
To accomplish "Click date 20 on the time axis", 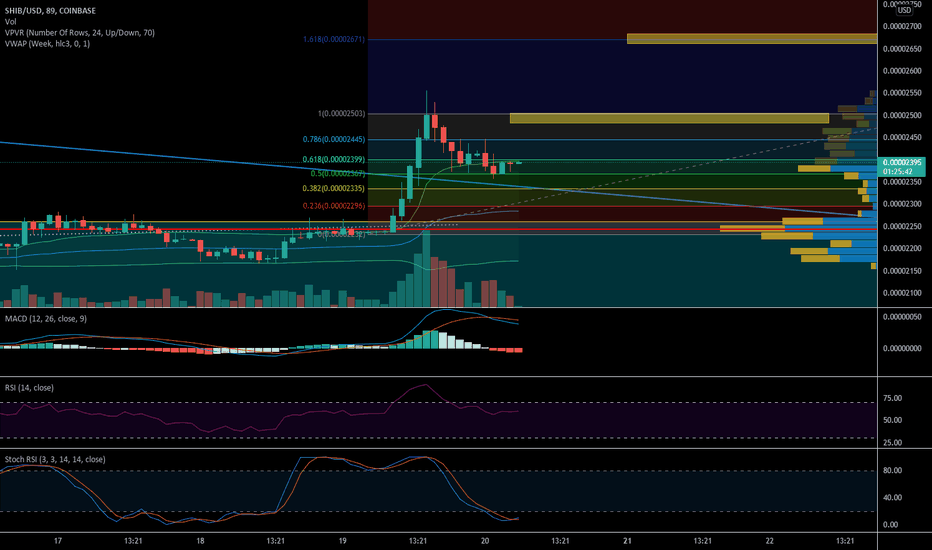I will (485, 541).
